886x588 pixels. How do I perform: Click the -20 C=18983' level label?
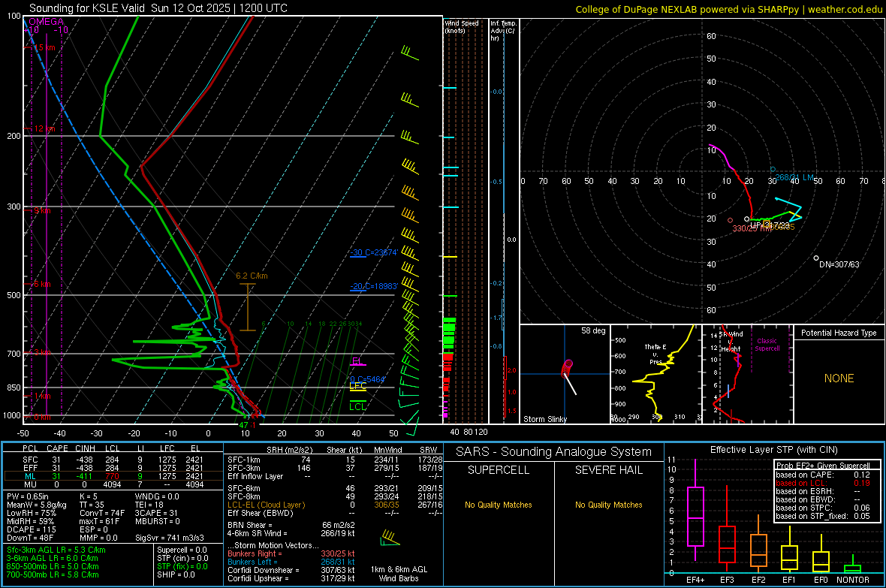[x=374, y=286]
